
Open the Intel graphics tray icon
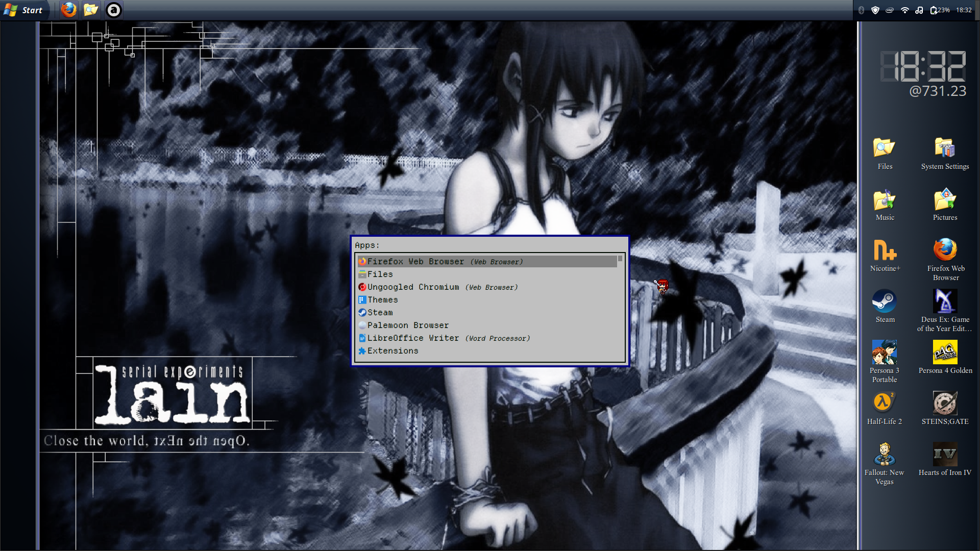point(890,10)
